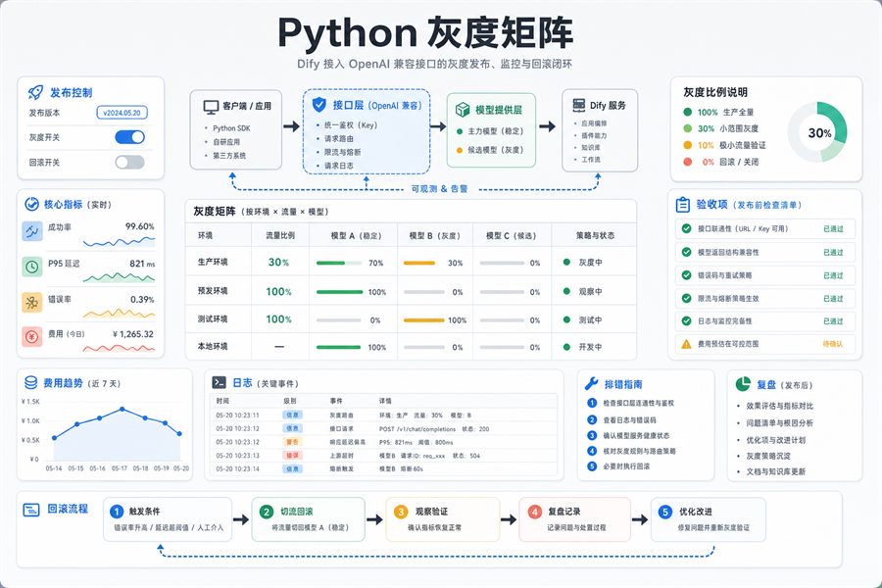Screen dimensions: 882x588
Task: Click the log row 05-20 10:23:11 灰度路由
Action: pos(382,416)
